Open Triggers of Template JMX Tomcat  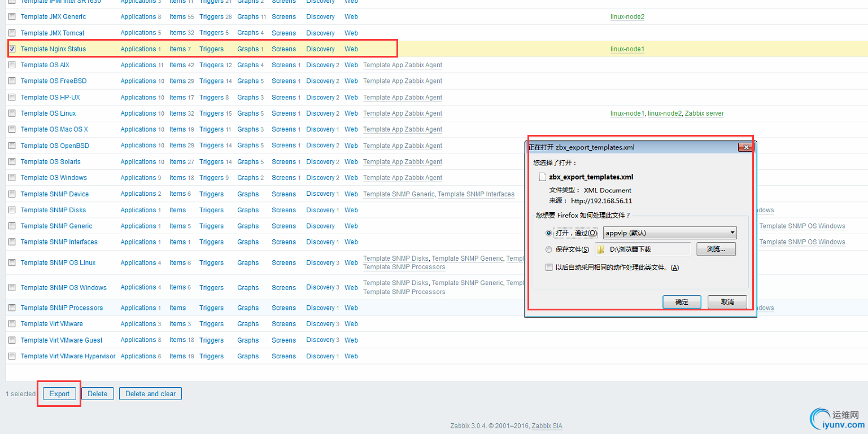click(212, 33)
